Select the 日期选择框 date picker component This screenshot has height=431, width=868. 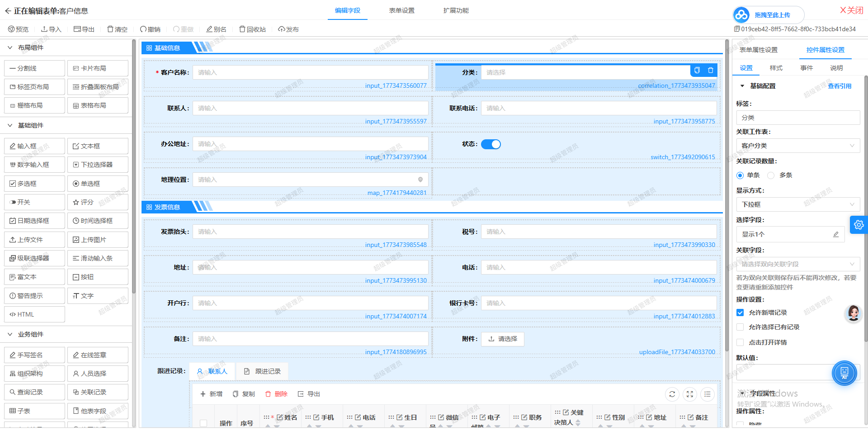point(34,221)
